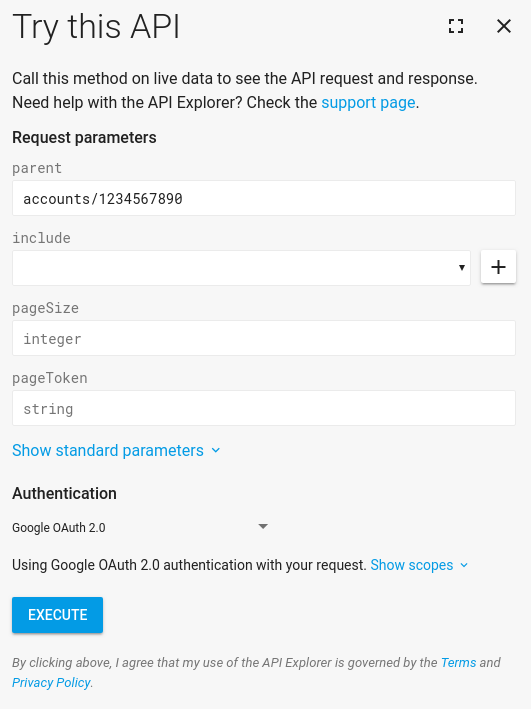Open the include parameter dropdown
The image size is (531, 709).
241,268
